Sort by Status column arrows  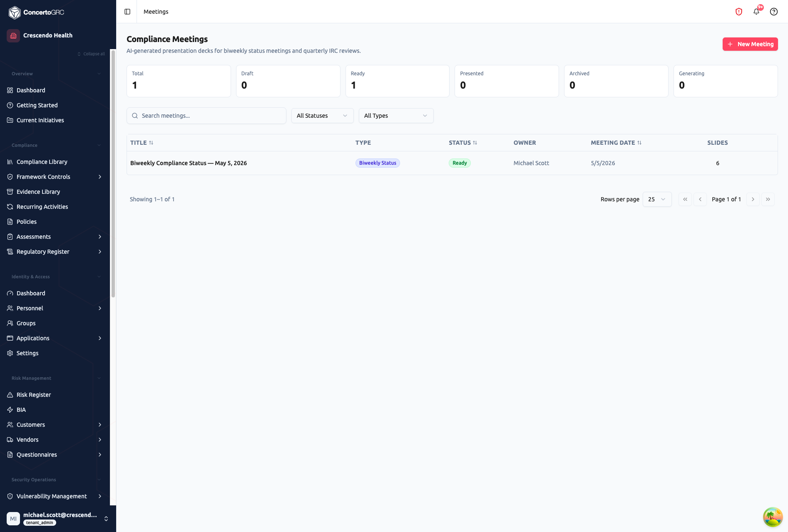point(475,143)
